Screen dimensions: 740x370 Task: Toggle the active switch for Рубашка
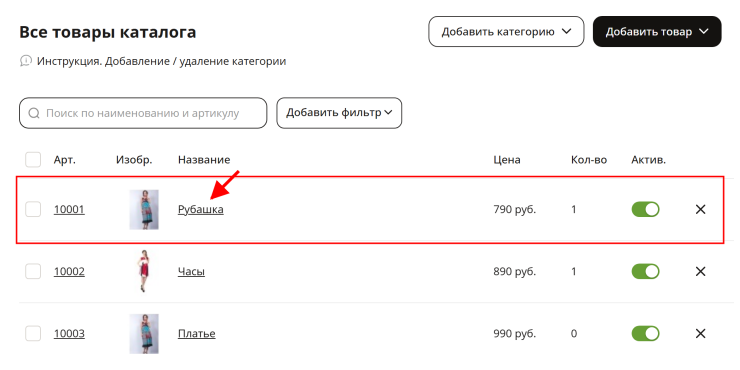[645, 209]
